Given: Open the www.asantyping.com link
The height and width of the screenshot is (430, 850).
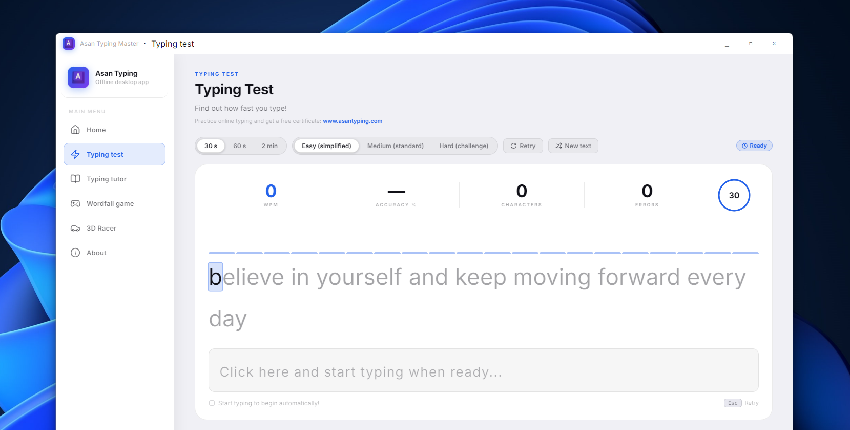Looking at the screenshot, I should coord(352,121).
